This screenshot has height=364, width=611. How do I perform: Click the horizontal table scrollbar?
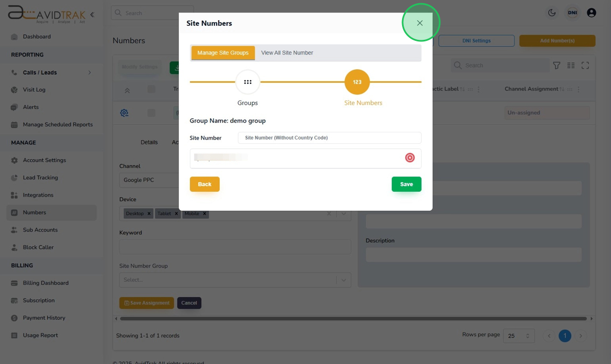353,318
